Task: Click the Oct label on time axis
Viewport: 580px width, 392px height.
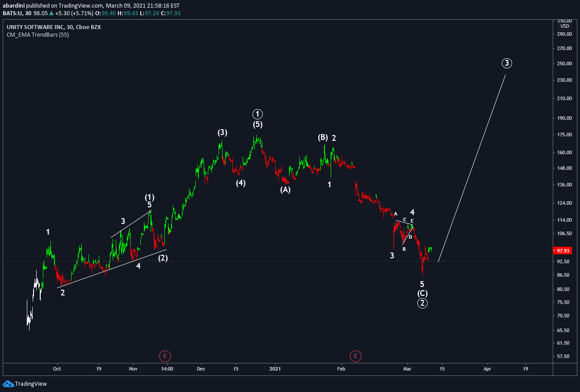Action: [x=56, y=369]
